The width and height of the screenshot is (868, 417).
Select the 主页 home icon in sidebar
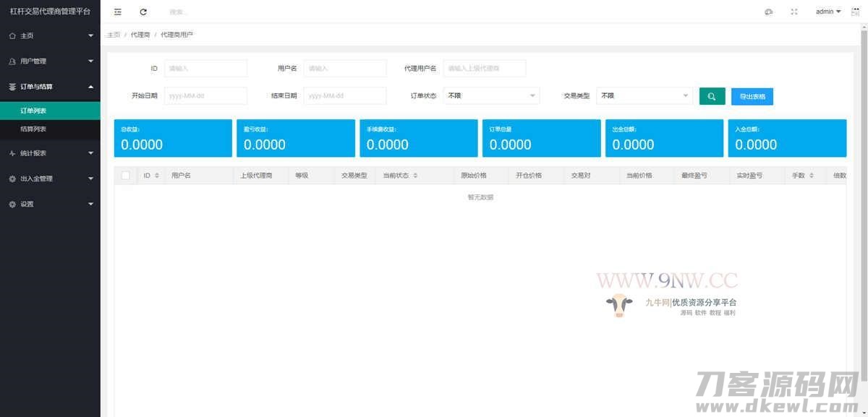tap(14, 35)
